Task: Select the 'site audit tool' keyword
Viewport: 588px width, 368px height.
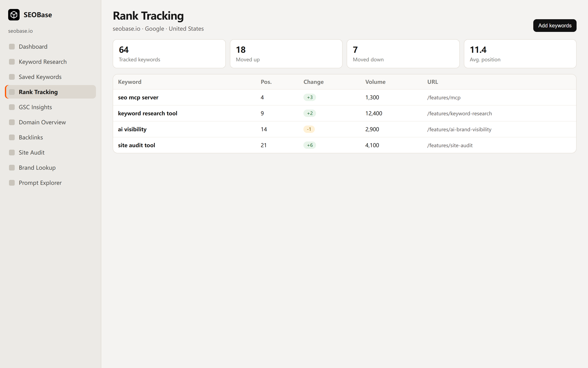Action: pos(136,145)
